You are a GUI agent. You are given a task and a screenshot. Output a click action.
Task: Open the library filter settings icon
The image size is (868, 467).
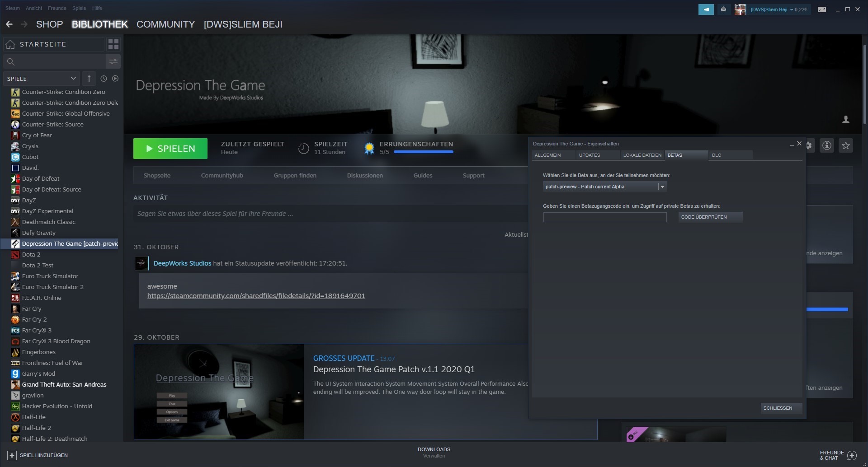click(x=113, y=61)
